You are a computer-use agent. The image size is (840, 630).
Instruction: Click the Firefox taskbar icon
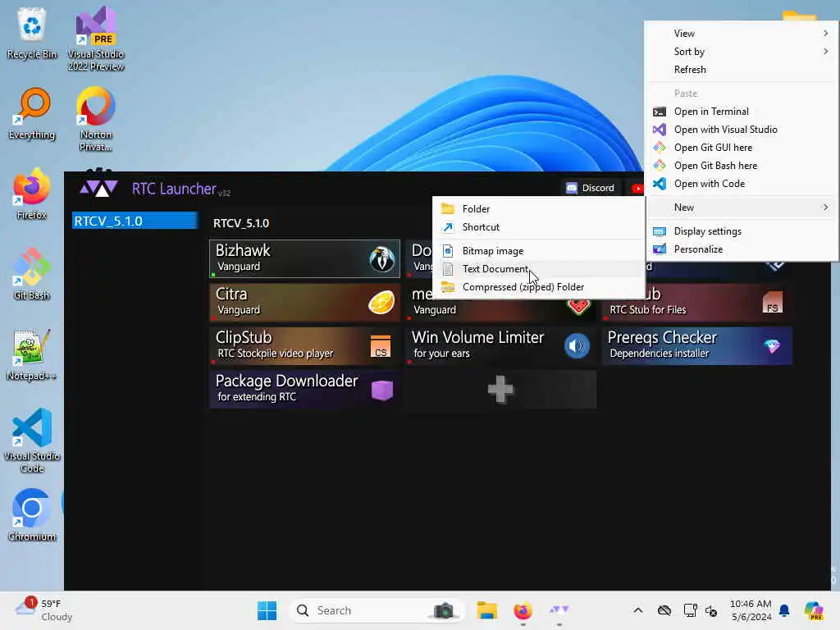(523, 610)
